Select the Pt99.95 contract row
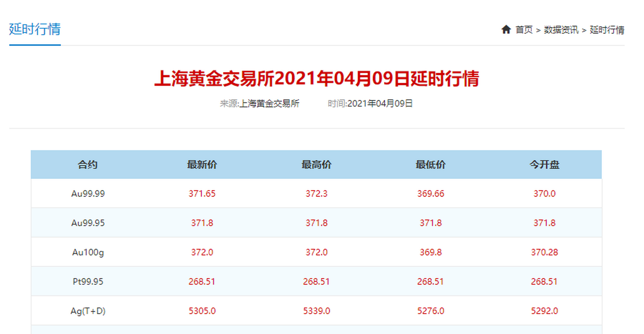The height and width of the screenshot is (334, 644). pos(88,281)
